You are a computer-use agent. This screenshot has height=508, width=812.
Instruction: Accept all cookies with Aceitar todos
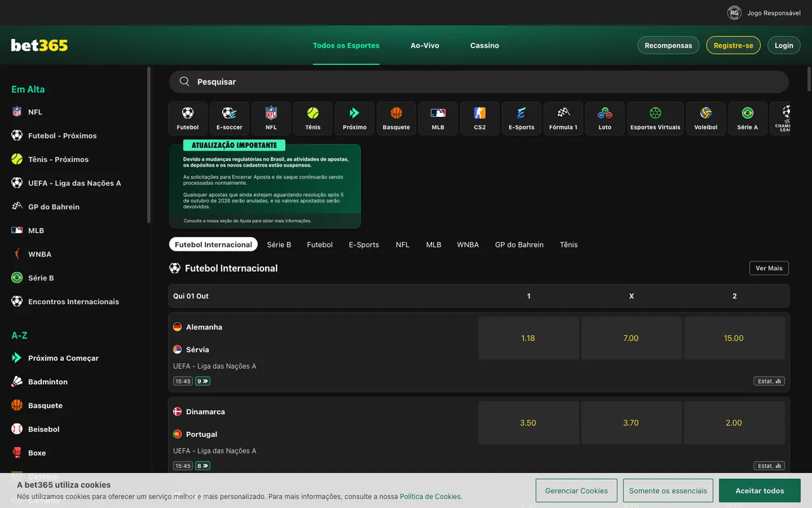(759, 491)
